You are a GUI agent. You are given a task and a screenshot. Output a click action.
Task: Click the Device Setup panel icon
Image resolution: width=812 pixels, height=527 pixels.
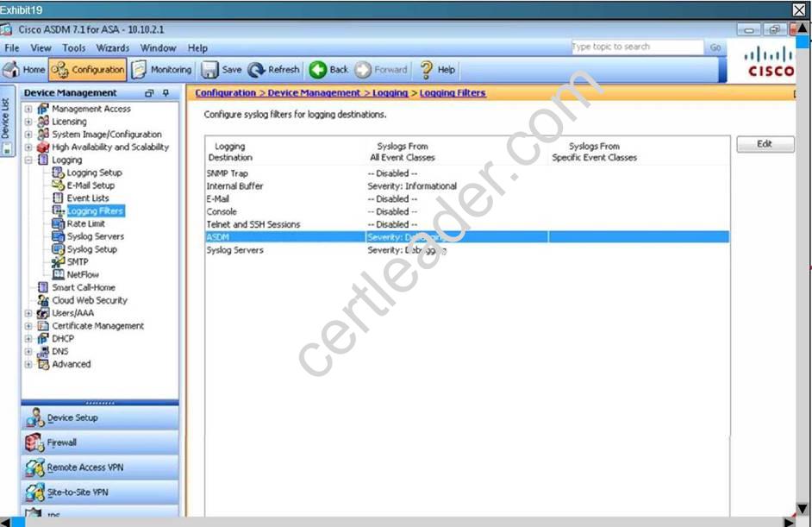point(35,417)
